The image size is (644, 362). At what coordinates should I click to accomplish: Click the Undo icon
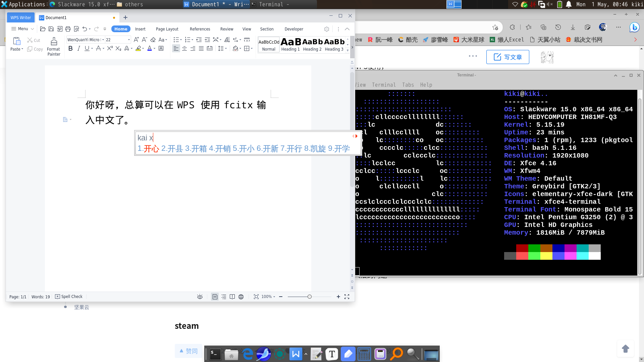pyautogui.click(x=85, y=29)
